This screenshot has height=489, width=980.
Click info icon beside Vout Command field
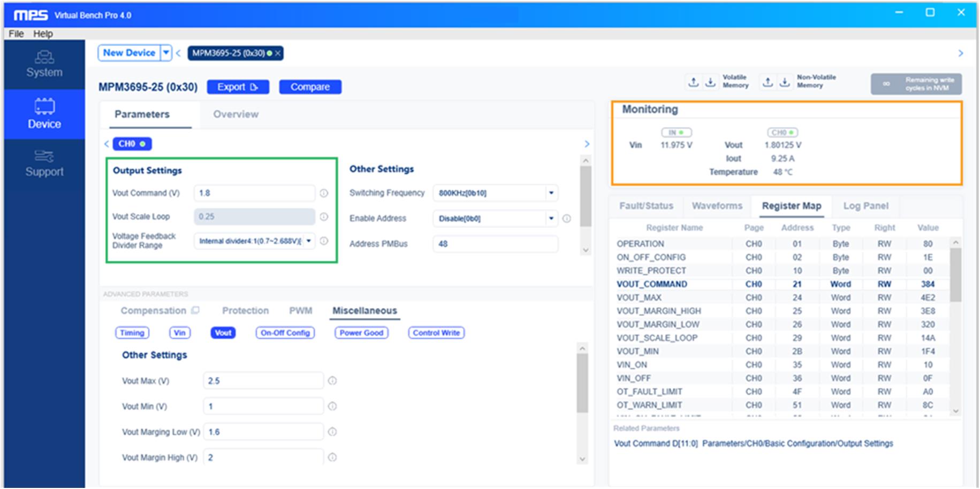tap(324, 193)
